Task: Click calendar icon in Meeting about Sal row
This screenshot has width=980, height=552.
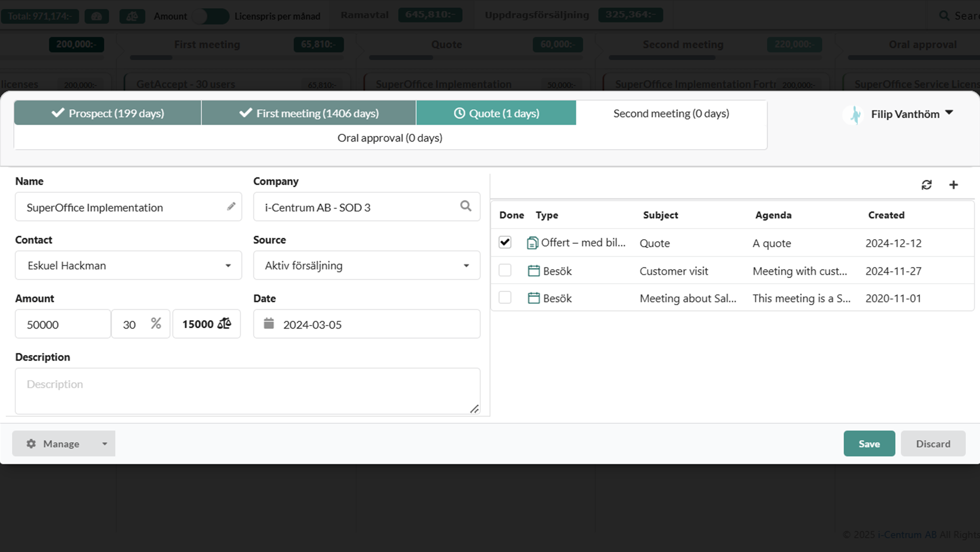Action: [x=534, y=298]
